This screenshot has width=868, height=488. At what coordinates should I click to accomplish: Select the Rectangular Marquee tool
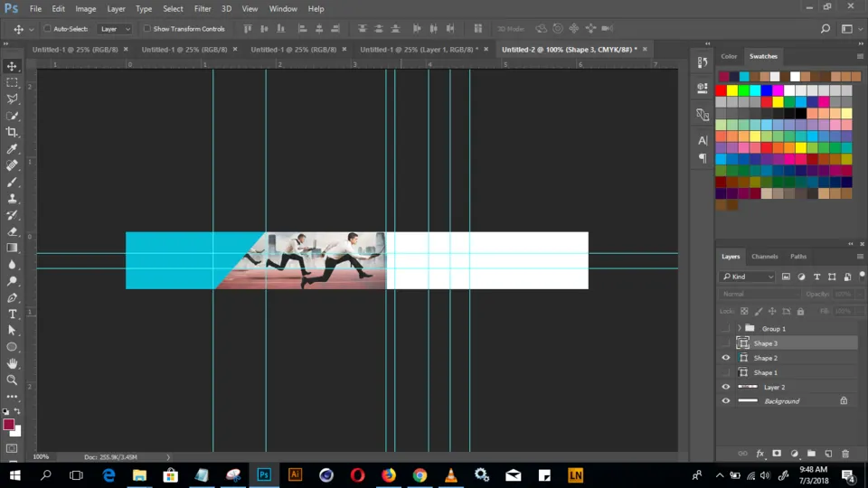pos(12,82)
